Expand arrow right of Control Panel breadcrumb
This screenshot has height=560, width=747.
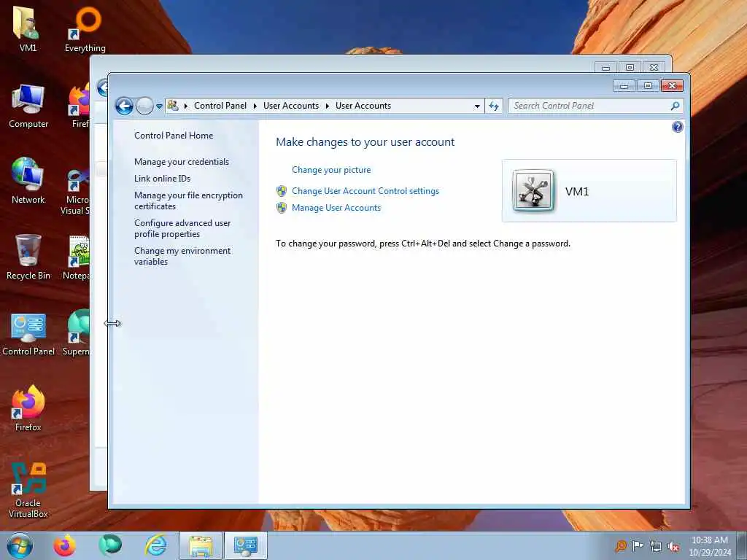coord(255,106)
